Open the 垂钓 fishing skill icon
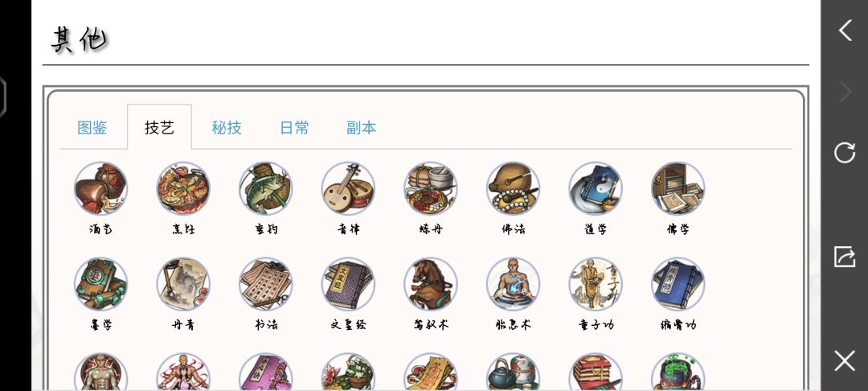This screenshot has height=391, width=868. (266, 188)
